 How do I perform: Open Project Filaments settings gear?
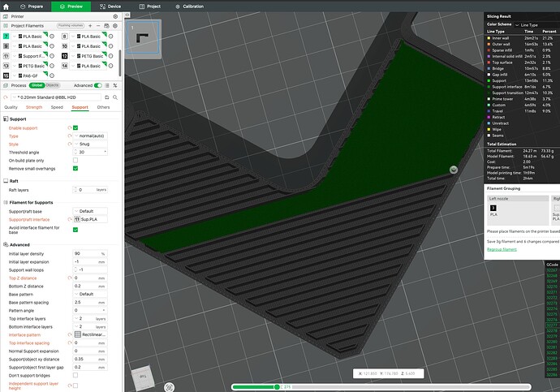pyautogui.click(x=115, y=26)
